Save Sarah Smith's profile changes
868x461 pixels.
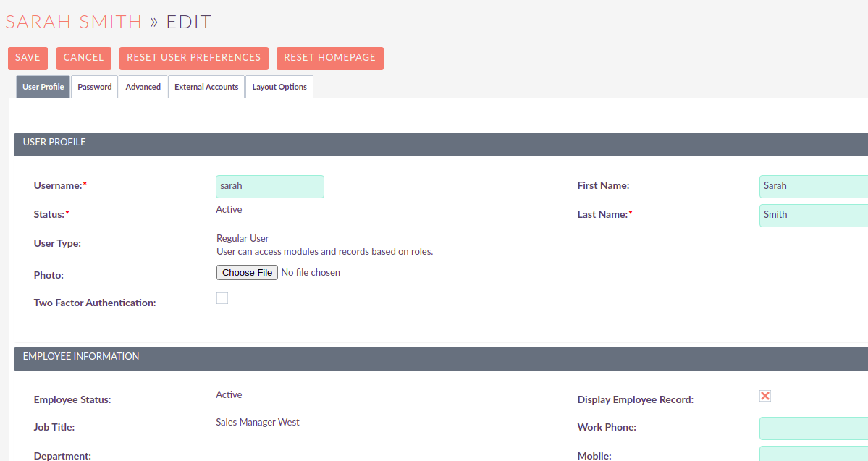click(28, 58)
